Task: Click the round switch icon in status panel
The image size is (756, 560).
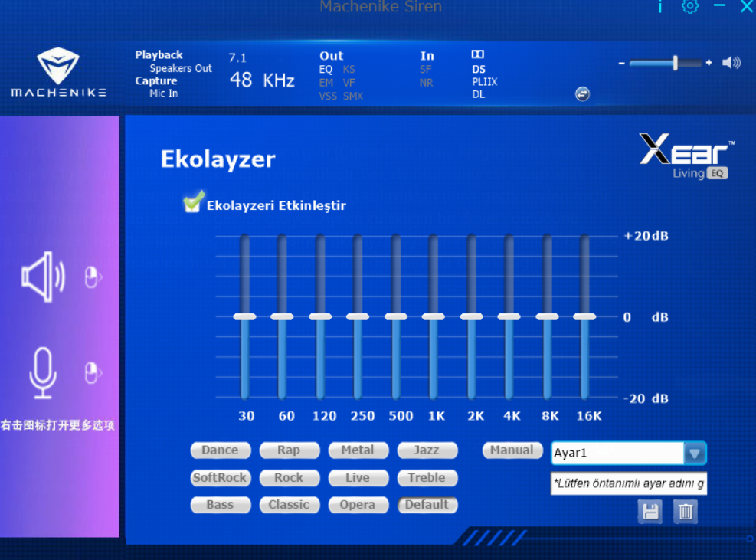Action: tap(582, 94)
